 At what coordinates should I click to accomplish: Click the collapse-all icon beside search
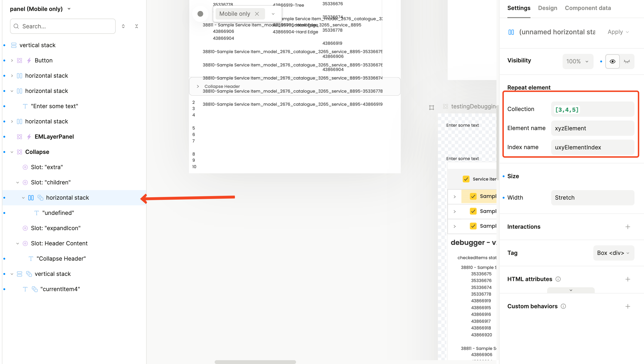[137, 26]
